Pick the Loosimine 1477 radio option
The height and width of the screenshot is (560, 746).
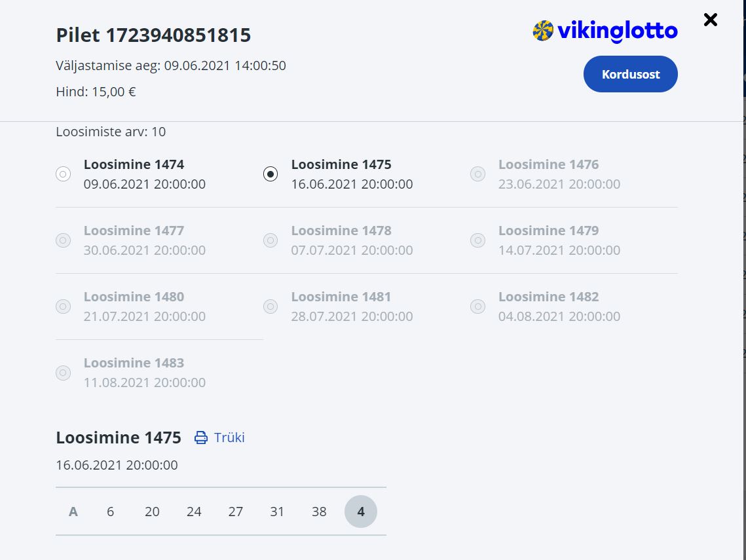pos(64,240)
